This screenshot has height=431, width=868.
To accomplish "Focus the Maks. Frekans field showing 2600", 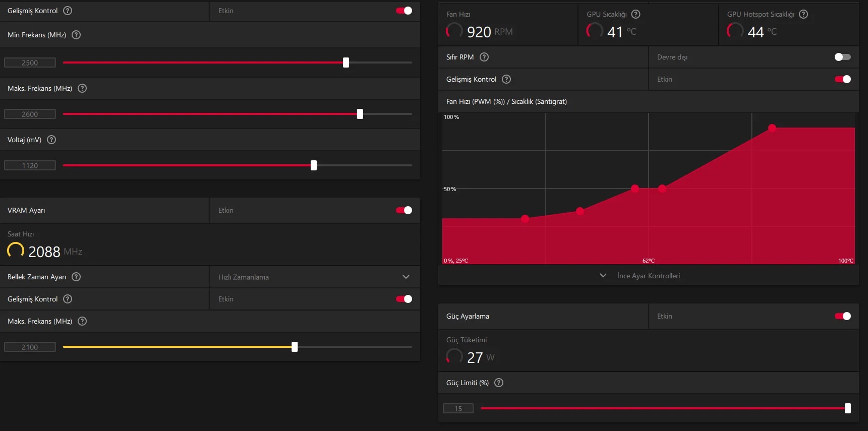I will (30, 114).
